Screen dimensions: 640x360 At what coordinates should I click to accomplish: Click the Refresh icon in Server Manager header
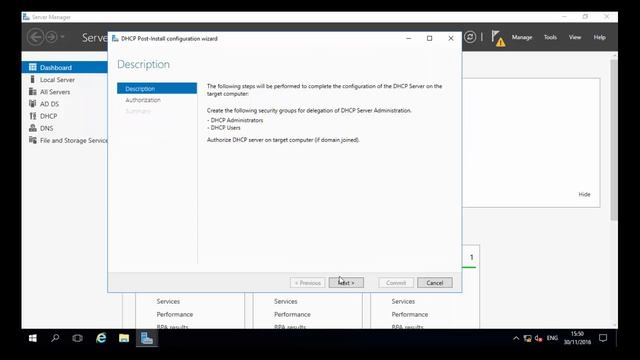coord(470,37)
